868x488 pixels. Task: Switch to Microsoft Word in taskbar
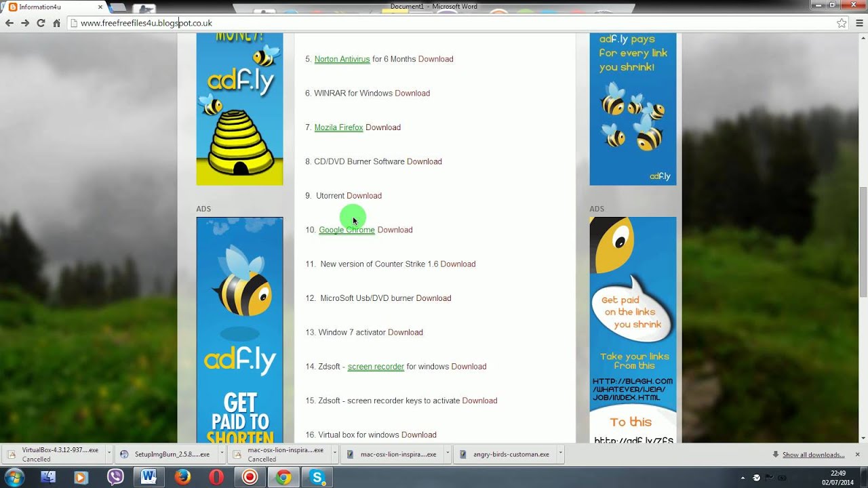point(149,477)
